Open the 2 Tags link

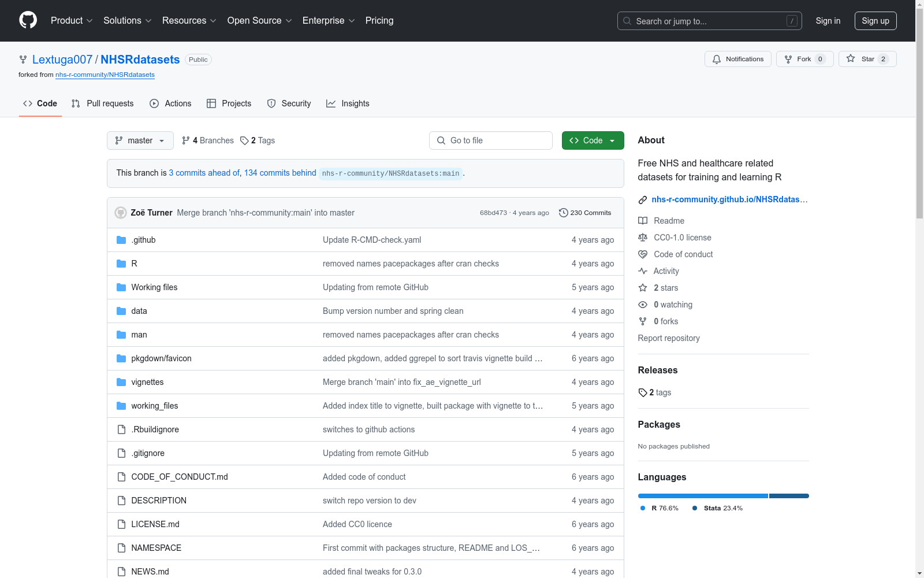[x=258, y=140]
